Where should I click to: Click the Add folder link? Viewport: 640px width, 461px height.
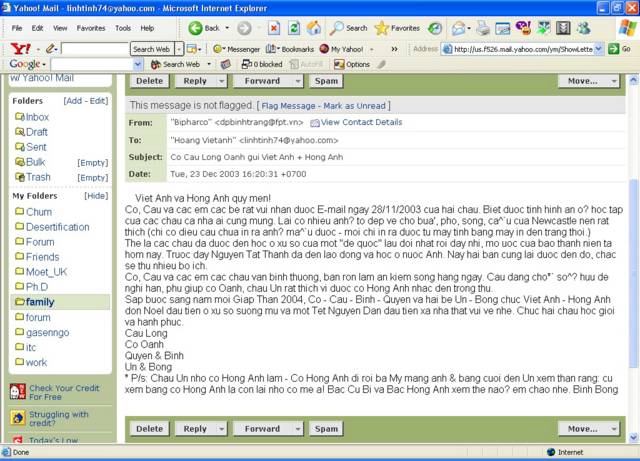click(73, 101)
